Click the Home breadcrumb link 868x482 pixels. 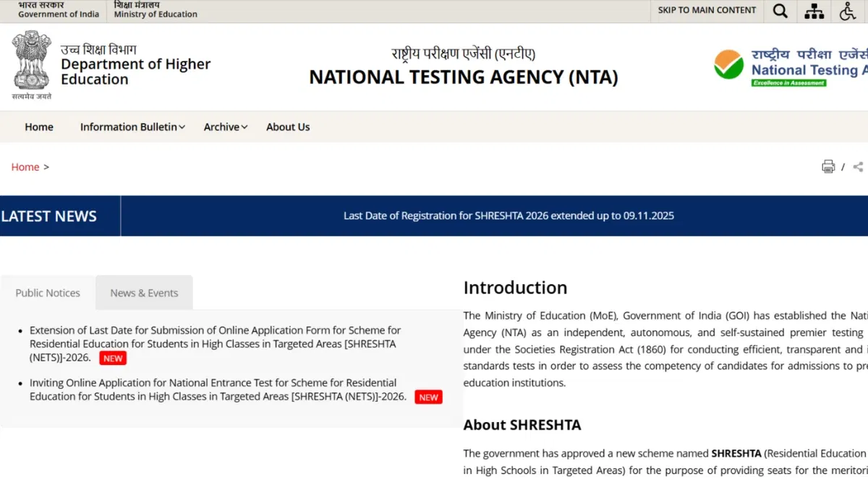pos(25,167)
